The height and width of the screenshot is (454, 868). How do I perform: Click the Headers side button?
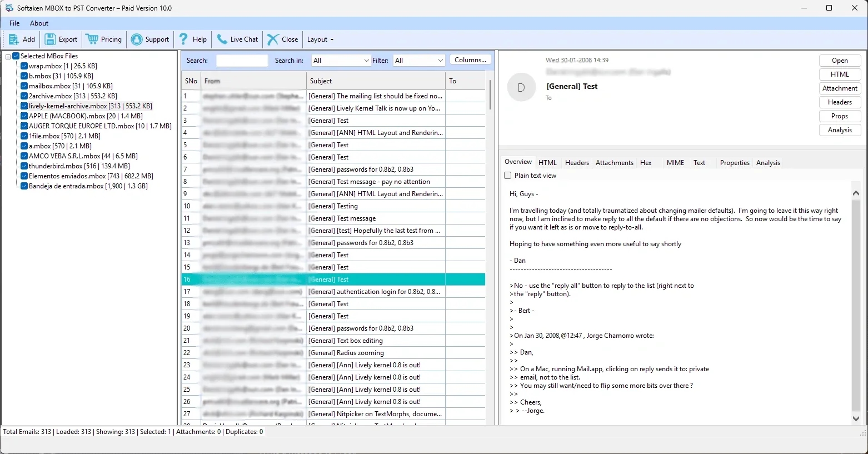[840, 102]
